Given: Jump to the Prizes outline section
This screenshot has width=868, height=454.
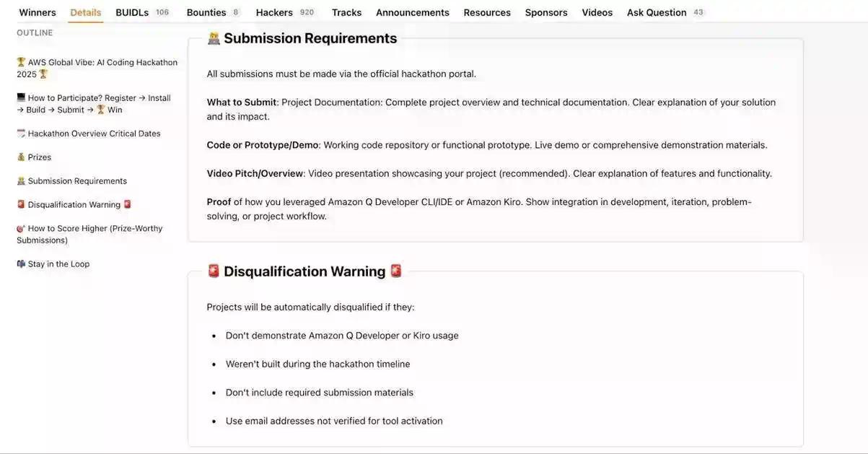Looking at the screenshot, I should 39,157.
